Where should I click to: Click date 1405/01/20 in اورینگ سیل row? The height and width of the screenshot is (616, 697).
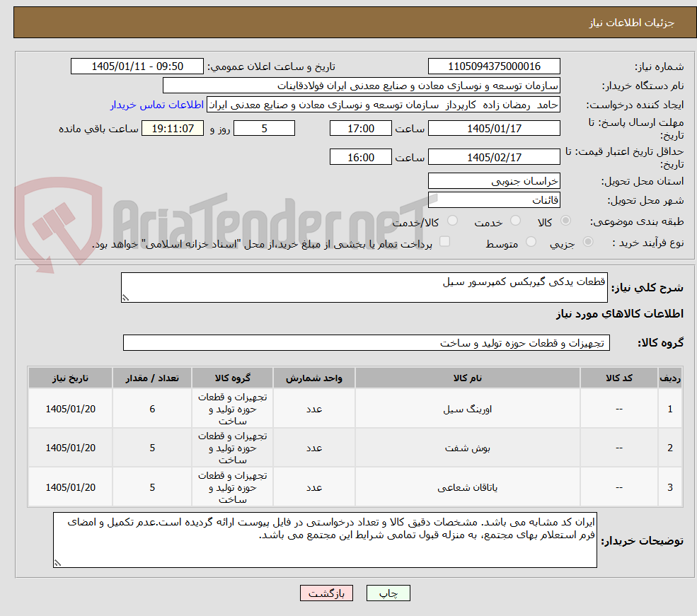pos(70,409)
